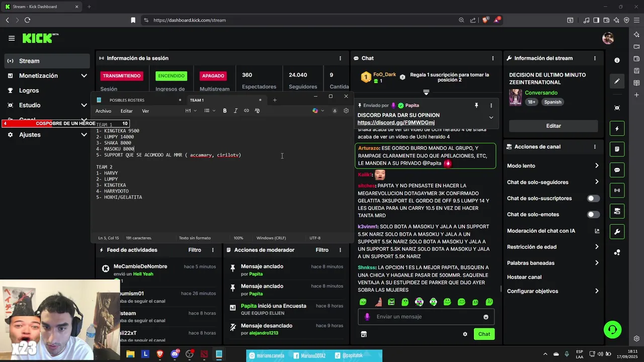
Task: Click the Enviar un mensaje input
Action: [x=426, y=317]
